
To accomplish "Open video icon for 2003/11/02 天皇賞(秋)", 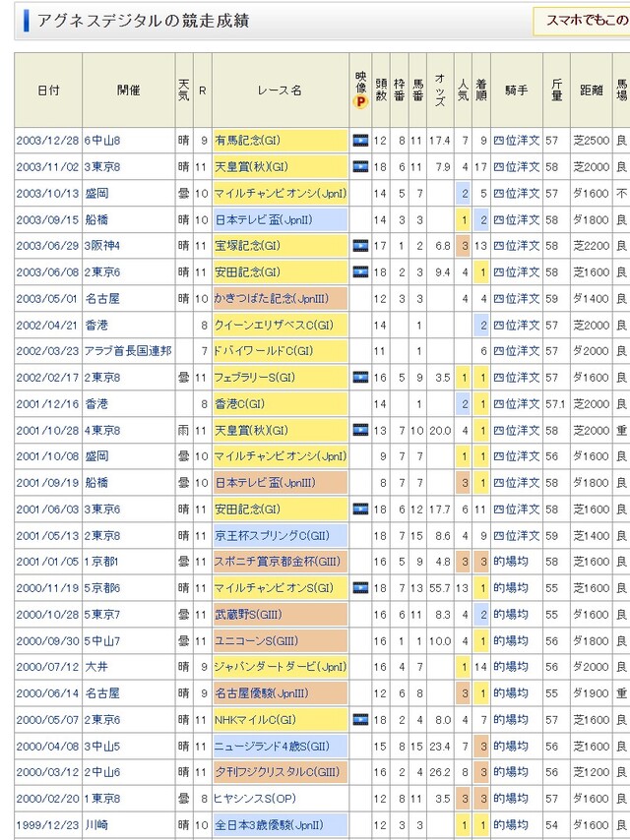I will click(x=360, y=167).
